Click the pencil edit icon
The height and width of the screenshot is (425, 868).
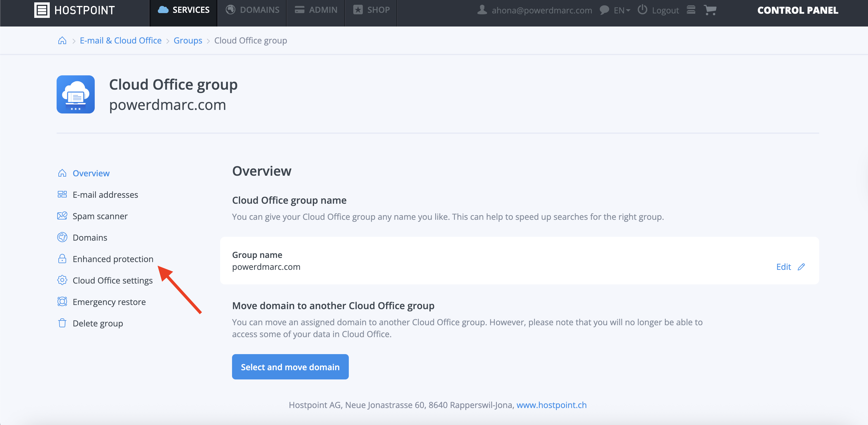[801, 267]
